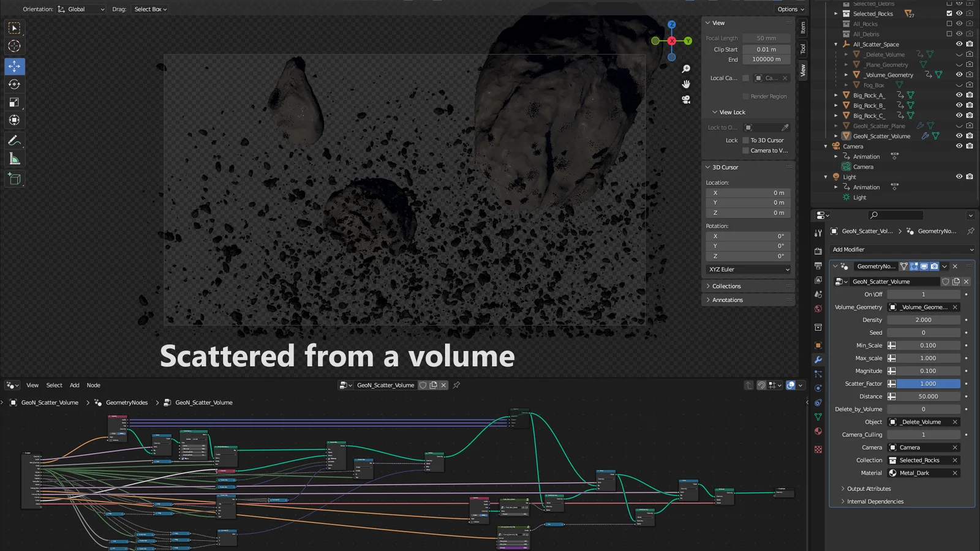Screen dimensions: 980x551
Task: Open the XYZ Euler rotation mode dropdown
Action: click(747, 269)
